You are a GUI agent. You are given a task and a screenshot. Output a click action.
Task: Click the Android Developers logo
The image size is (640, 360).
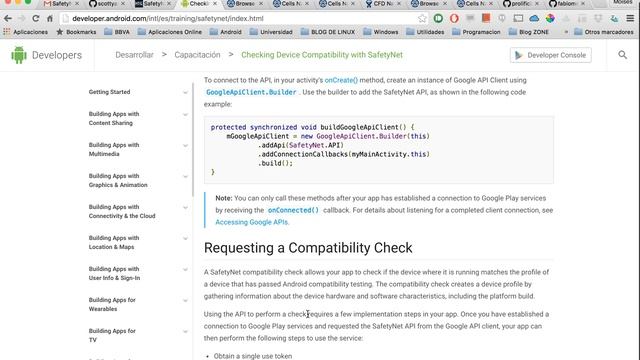[47, 55]
